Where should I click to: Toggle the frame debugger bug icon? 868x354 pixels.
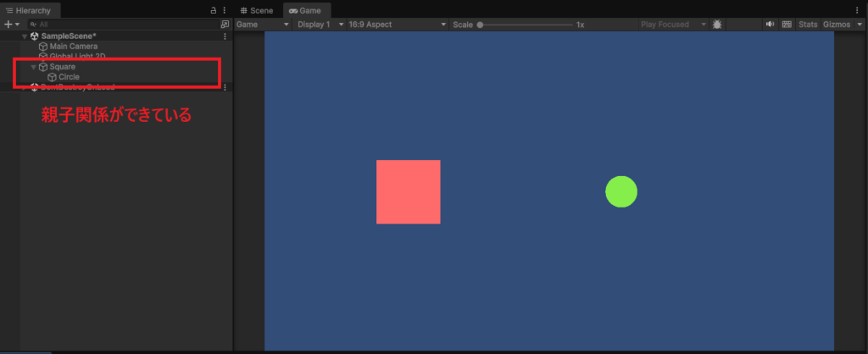click(x=718, y=25)
